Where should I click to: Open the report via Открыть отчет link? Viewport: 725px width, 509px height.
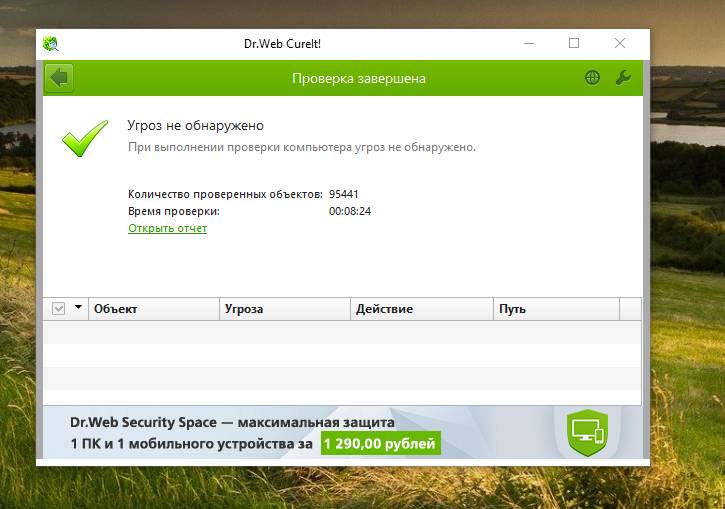pos(167,228)
